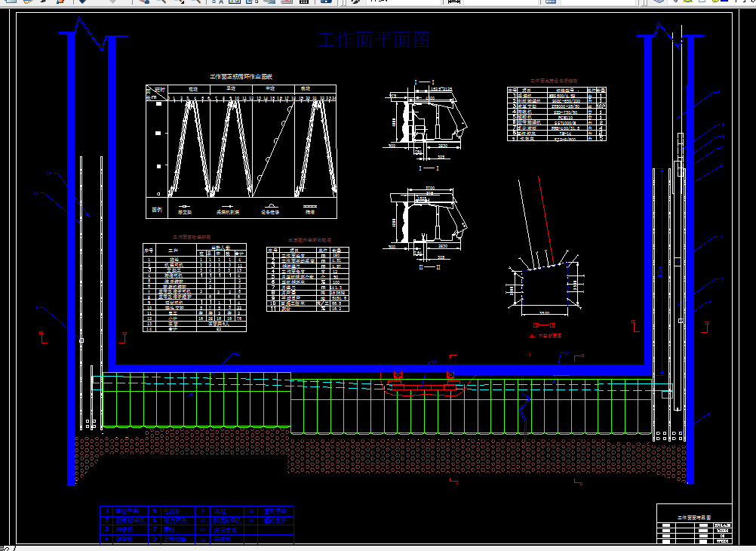756x551 pixels.
Task: Select 磁力开关 in the numbered legend table
Action: click(174, 521)
